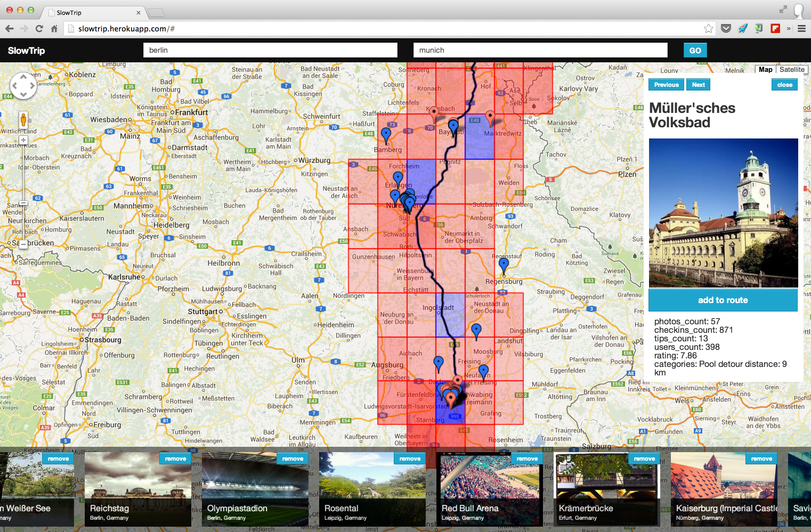Click the munich destination input field

pos(540,50)
